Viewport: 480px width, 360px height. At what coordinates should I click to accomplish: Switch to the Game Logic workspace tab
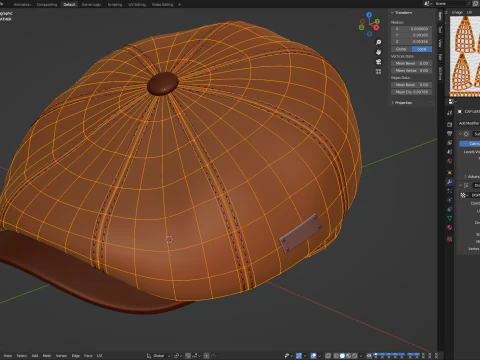point(91,5)
